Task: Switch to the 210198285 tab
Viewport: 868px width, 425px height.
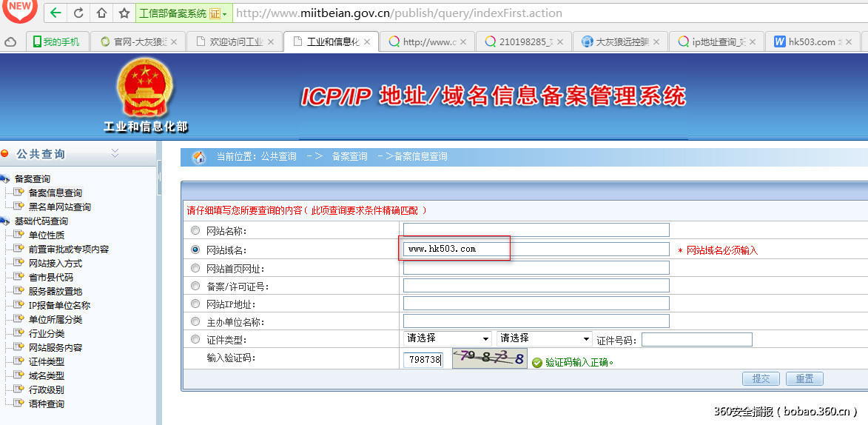Action: pos(523,41)
